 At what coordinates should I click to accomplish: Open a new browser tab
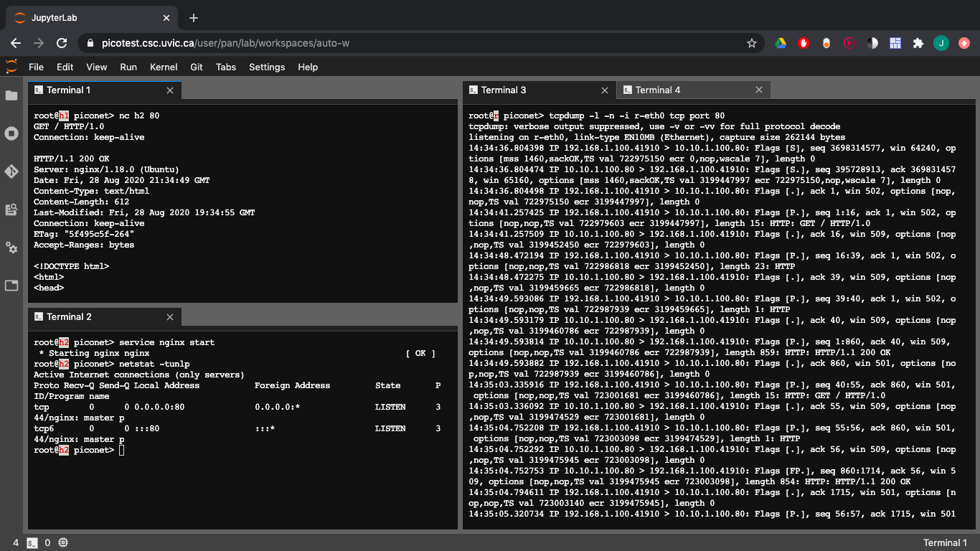click(x=194, y=18)
